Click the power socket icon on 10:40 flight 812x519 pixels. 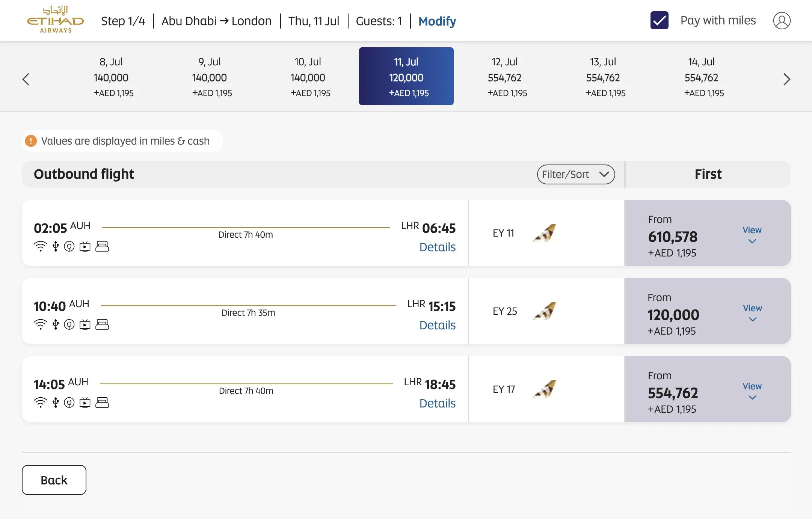(x=69, y=324)
